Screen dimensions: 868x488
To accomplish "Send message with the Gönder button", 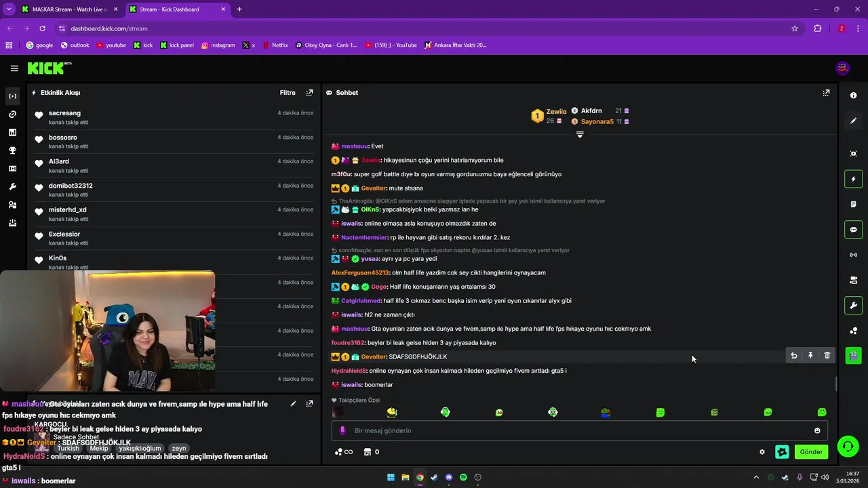I will (x=811, y=452).
